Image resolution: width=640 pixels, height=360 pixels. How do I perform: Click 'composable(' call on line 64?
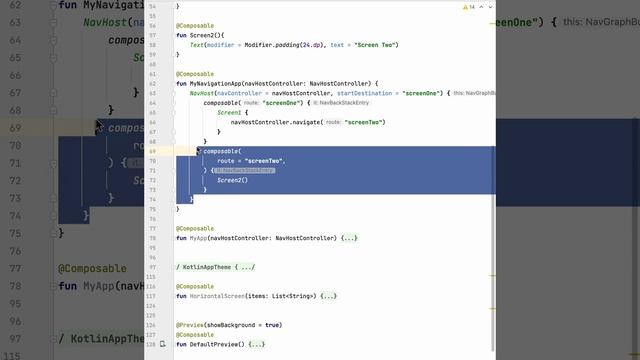(x=222, y=103)
